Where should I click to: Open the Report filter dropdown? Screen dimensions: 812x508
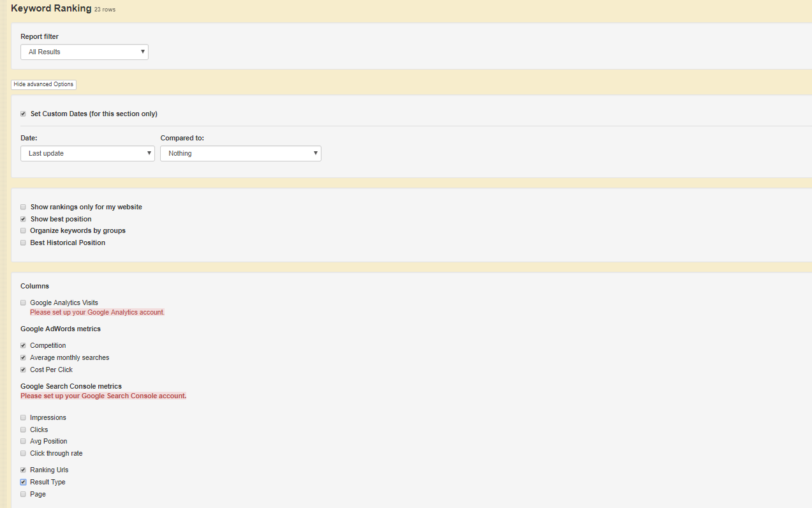(84, 52)
